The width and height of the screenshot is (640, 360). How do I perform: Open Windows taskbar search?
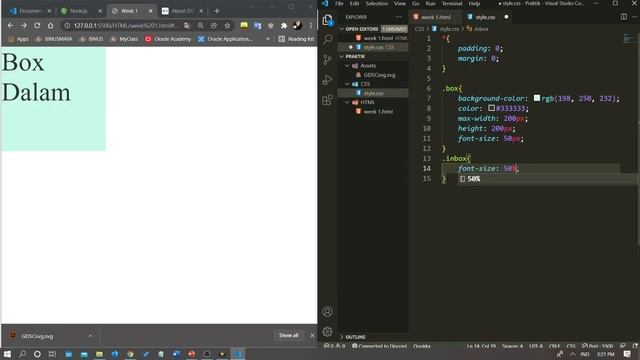[x=22, y=354]
